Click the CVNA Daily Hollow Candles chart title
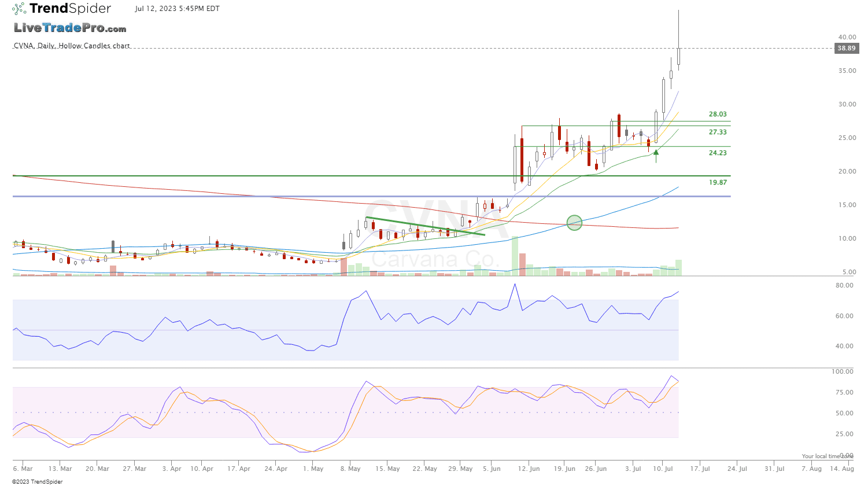Image resolution: width=868 pixels, height=490 pixels. [72, 46]
